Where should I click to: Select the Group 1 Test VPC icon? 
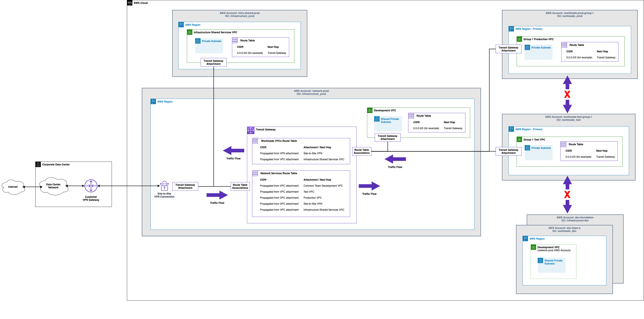tap(519, 140)
